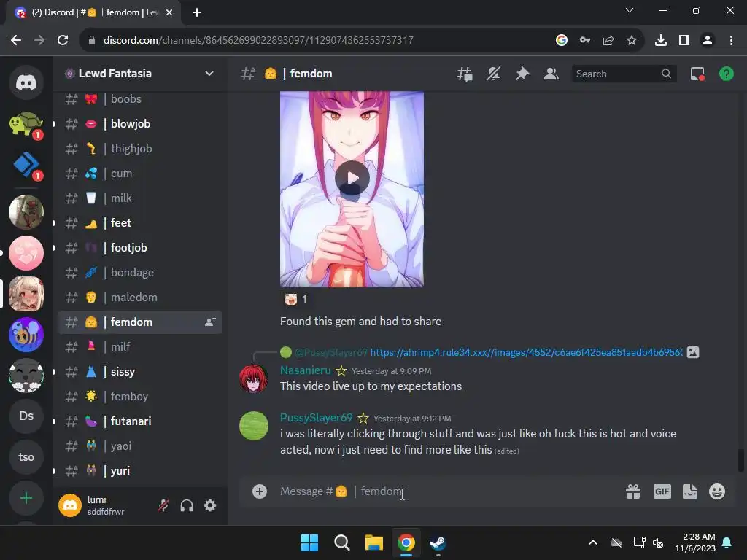This screenshot has width=747, height=560.
Task: Open Chrome side panel
Action: [684, 40]
